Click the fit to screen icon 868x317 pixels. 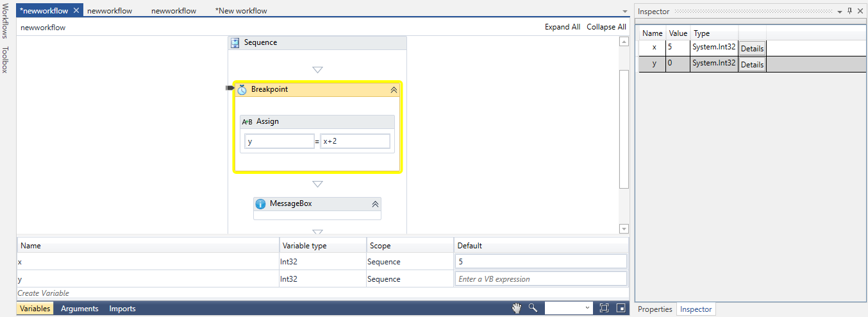[x=604, y=309]
